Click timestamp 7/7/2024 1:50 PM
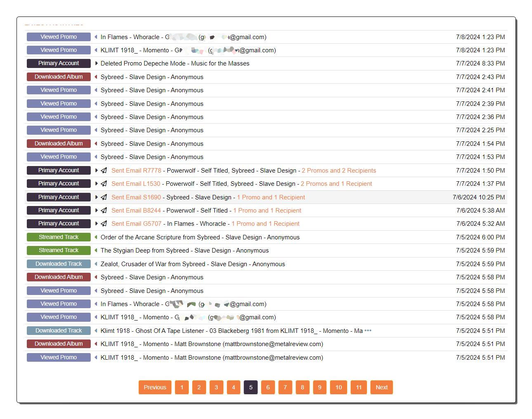This screenshot has width=532, height=419. click(x=480, y=171)
